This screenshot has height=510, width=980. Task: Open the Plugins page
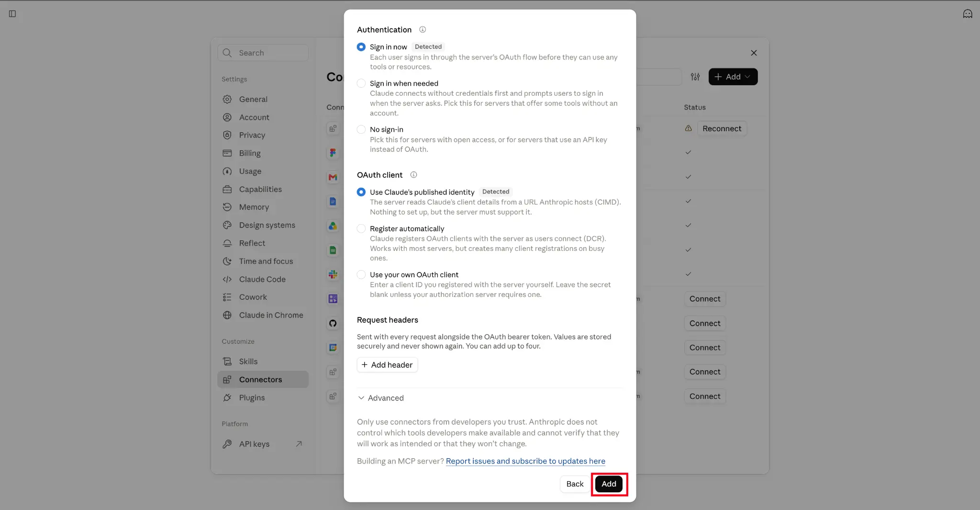pos(263,397)
